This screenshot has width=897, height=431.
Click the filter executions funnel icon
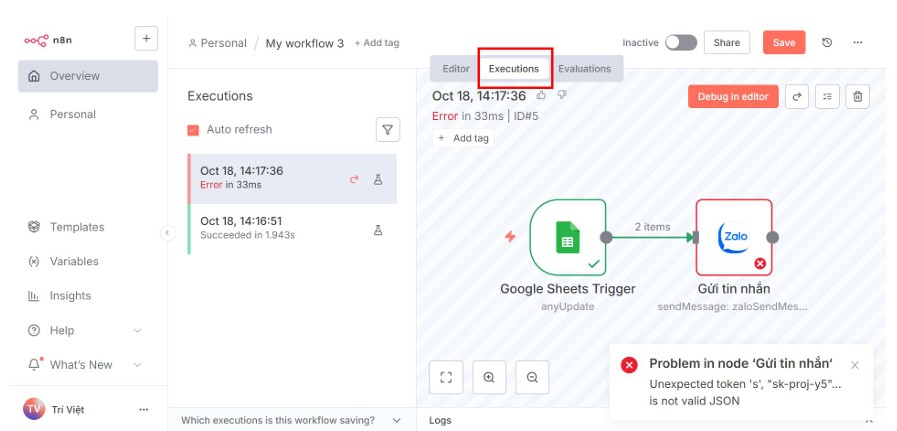387,130
